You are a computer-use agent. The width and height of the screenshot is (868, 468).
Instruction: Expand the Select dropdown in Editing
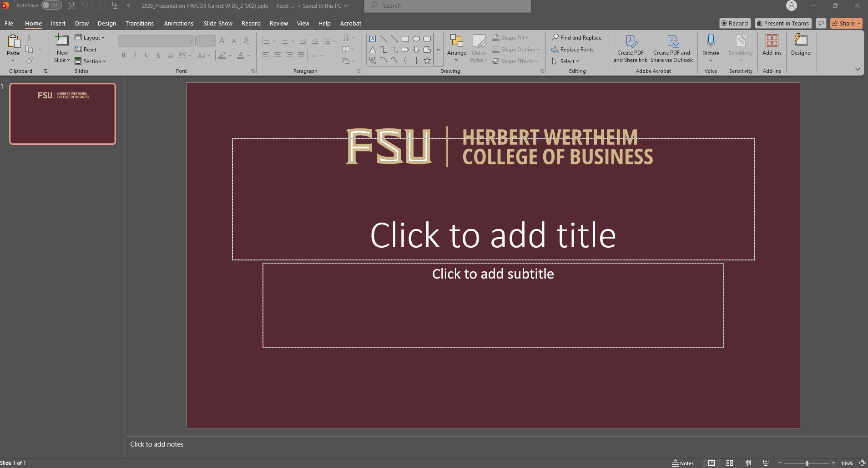click(566, 61)
